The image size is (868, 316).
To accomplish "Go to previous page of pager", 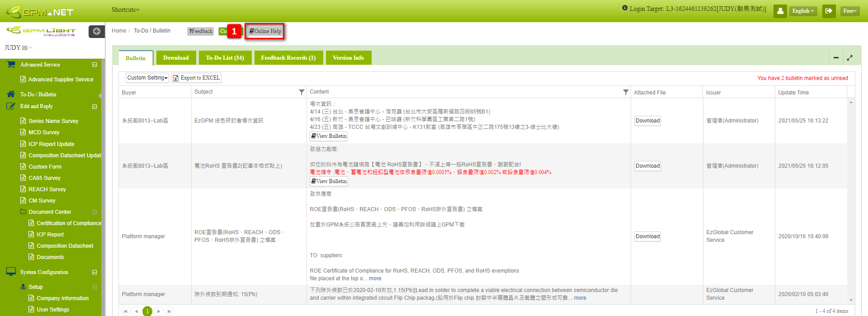I will coord(136,311).
